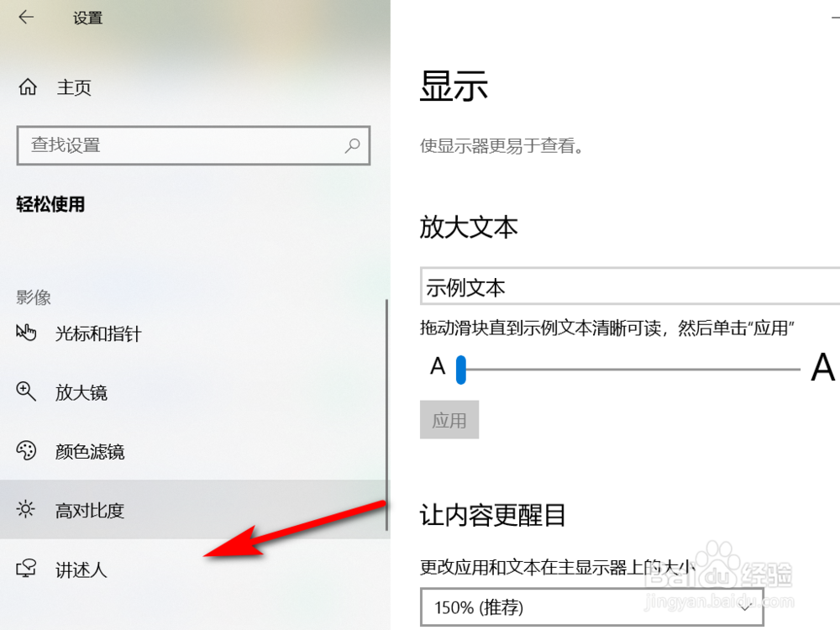
Task: Select 高对比度 in the sidebar
Action: [193, 510]
